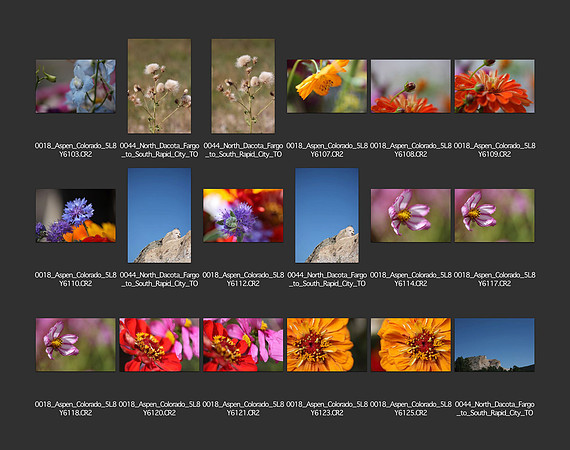The image size is (570, 450).
Task: Click the filename label ending Y6117.CR2
Action: pyautogui.click(x=494, y=279)
